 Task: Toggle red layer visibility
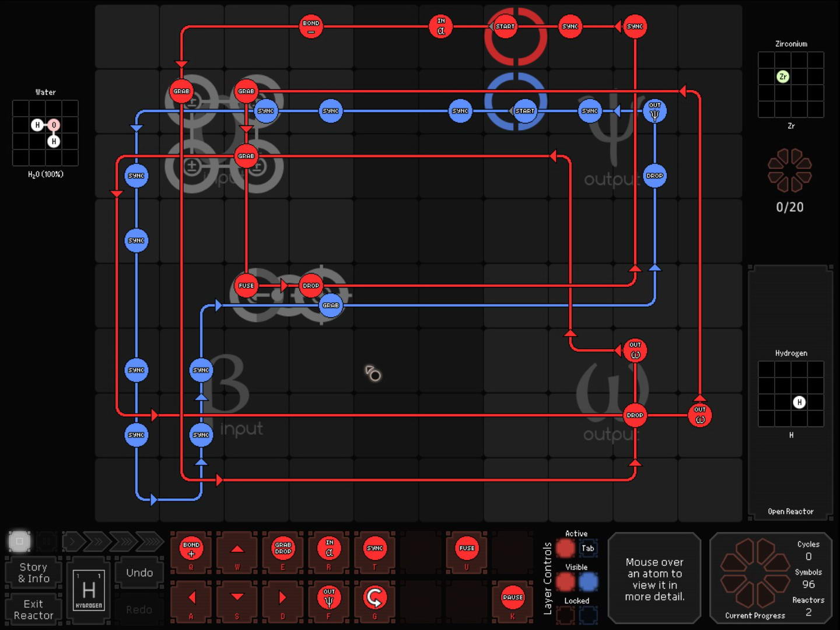click(x=565, y=582)
